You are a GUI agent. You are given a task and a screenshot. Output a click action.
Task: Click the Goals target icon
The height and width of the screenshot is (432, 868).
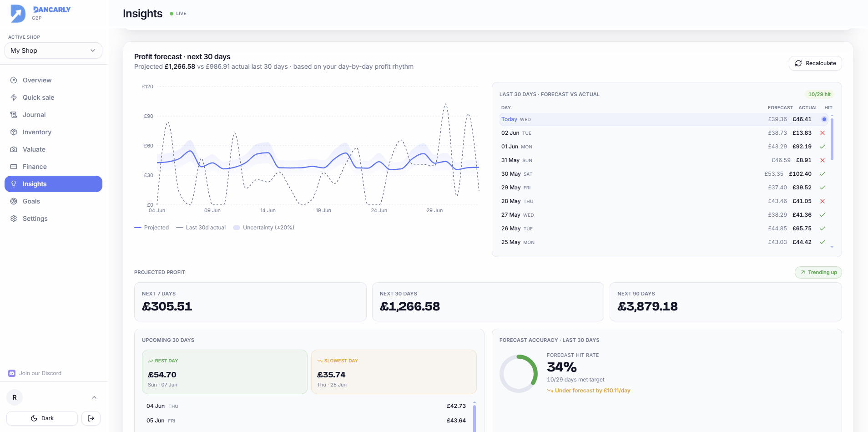(x=14, y=201)
